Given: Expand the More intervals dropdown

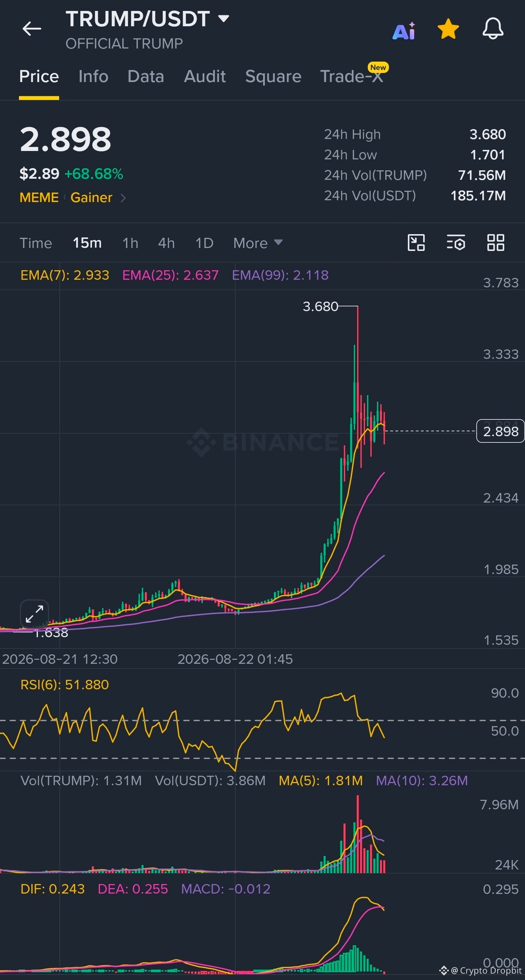Looking at the screenshot, I should click(258, 243).
